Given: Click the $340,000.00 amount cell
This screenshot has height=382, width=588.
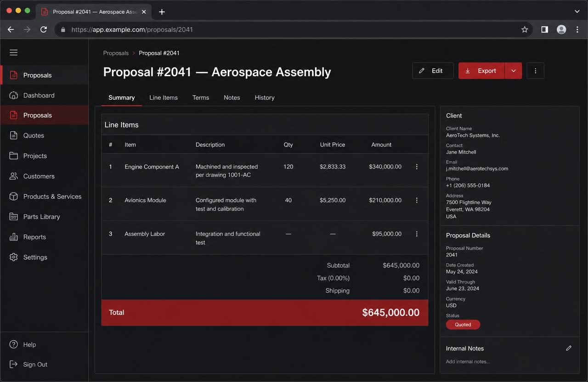Looking at the screenshot, I should click(385, 167).
